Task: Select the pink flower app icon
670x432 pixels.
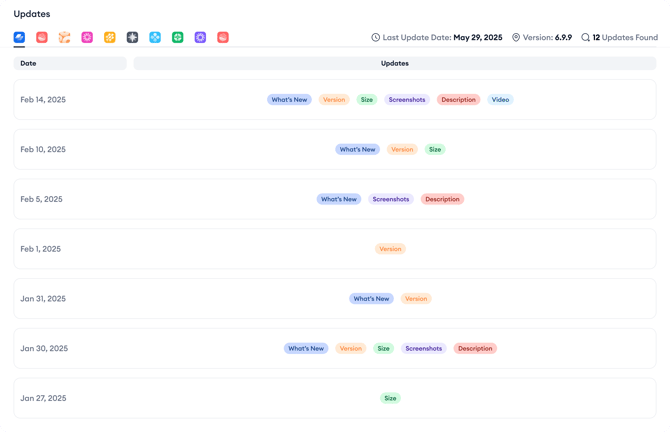Action: 87,37
